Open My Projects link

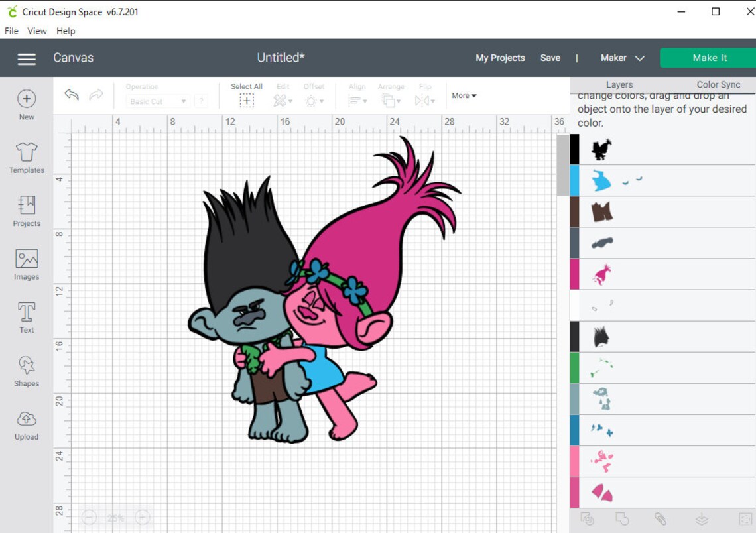point(500,58)
